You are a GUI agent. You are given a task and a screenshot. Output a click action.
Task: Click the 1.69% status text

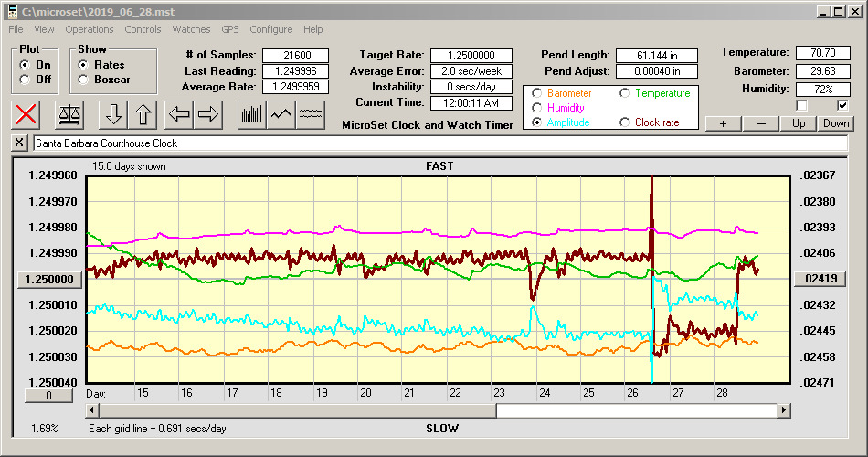44,428
